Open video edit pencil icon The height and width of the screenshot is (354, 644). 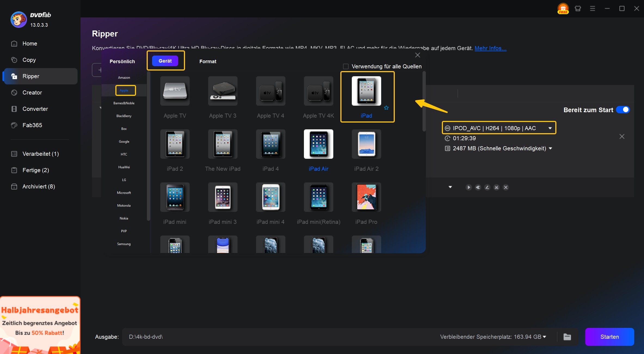[487, 187]
